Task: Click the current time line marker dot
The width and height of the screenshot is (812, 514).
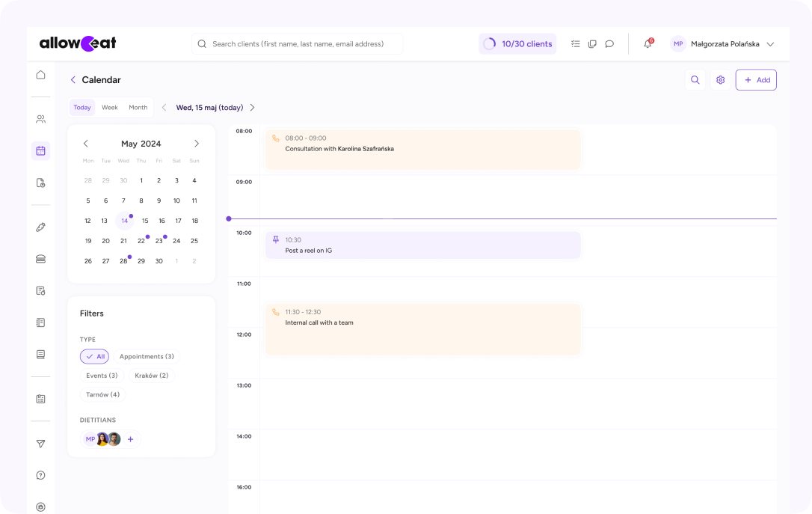Action: (x=229, y=218)
